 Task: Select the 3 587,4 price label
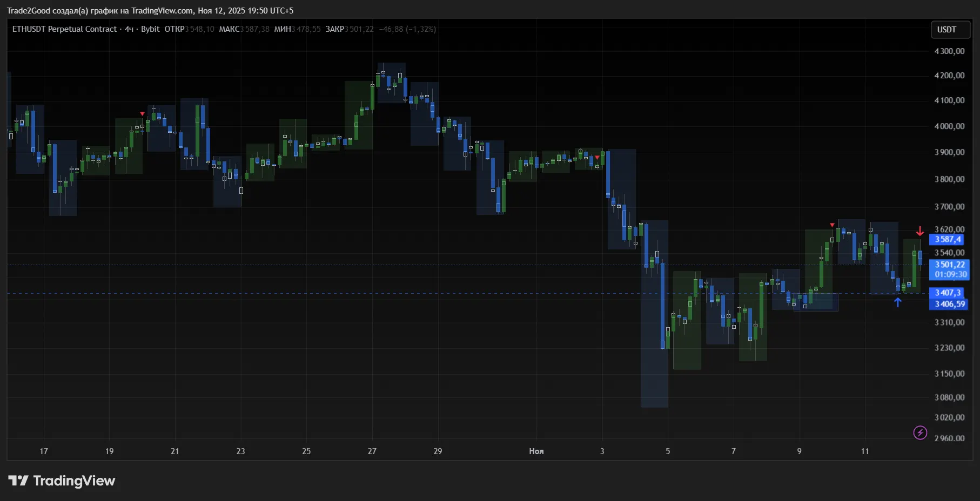click(x=948, y=239)
